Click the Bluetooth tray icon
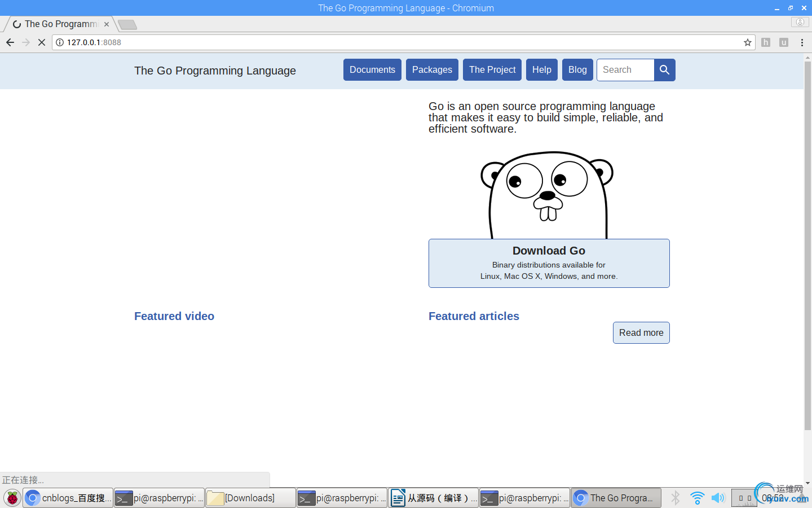Image resolution: width=812 pixels, height=508 pixels. (676, 498)
